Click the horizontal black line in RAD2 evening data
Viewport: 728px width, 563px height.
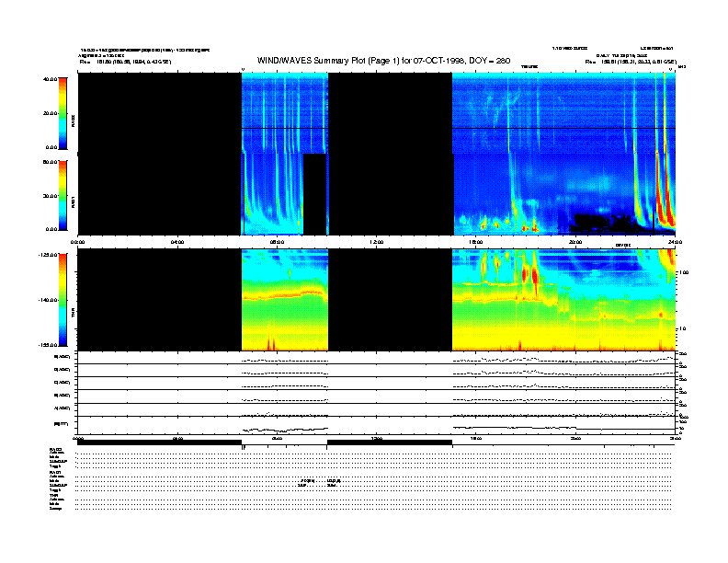[563, 128]
